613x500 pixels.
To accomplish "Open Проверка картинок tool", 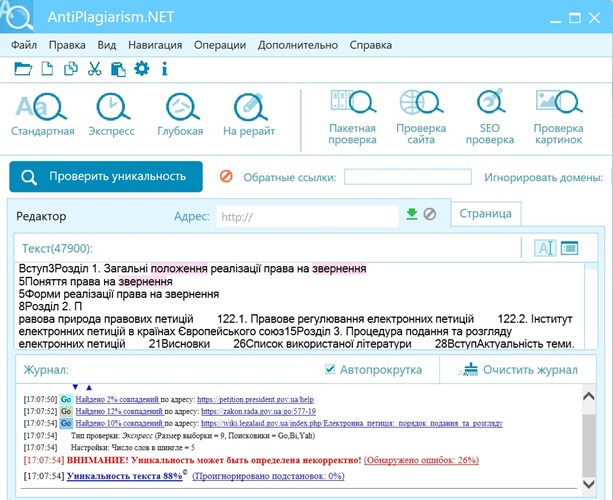I will [x=558, y=117].
